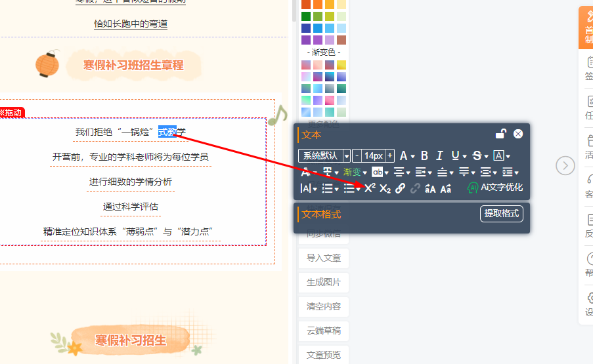Image resolution: width=593 pixels, height=364 pixels.
Task: Click the 导入文章 menu entry
Action: coord(324,258)
